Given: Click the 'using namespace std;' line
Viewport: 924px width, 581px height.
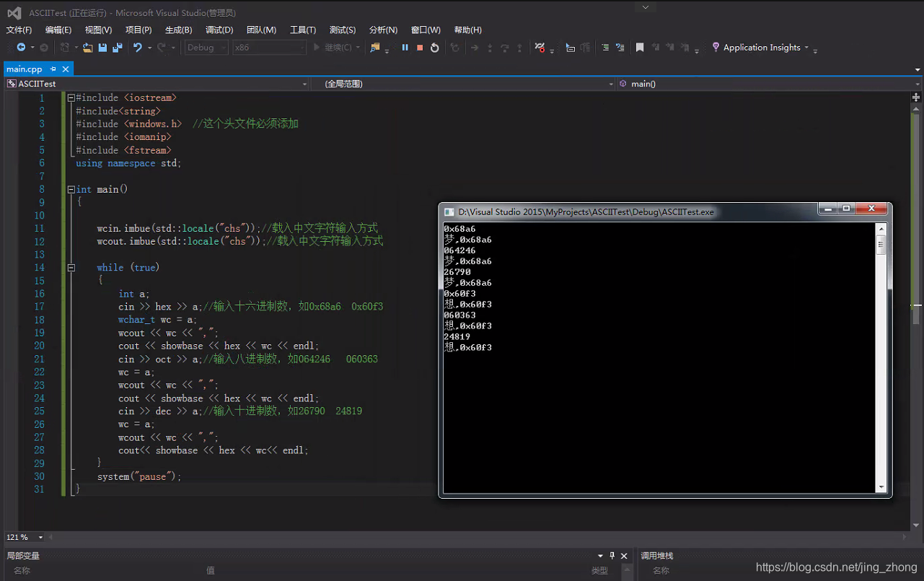Looking at the screenshot, I should point(128,163).
